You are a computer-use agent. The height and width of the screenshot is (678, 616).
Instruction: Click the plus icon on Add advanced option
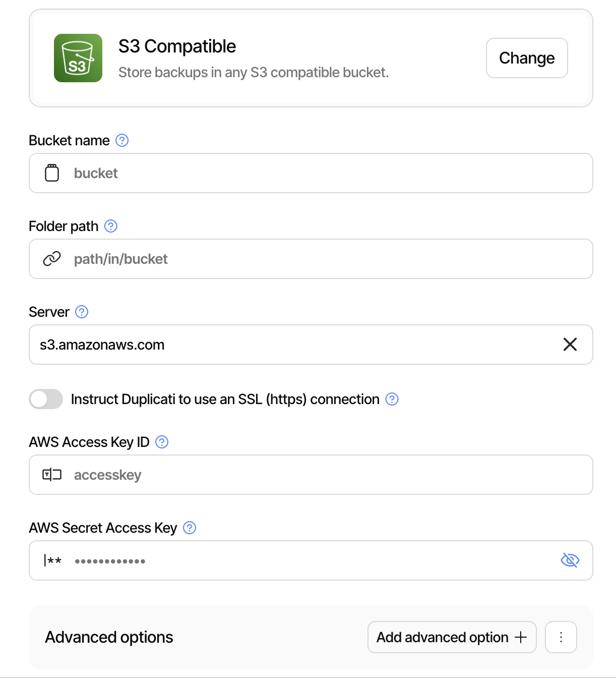[521, 637]
